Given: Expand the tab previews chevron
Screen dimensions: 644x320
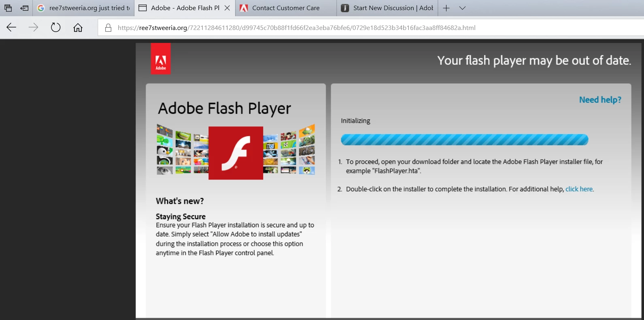Looking at the screenshot, I should 462,8.
